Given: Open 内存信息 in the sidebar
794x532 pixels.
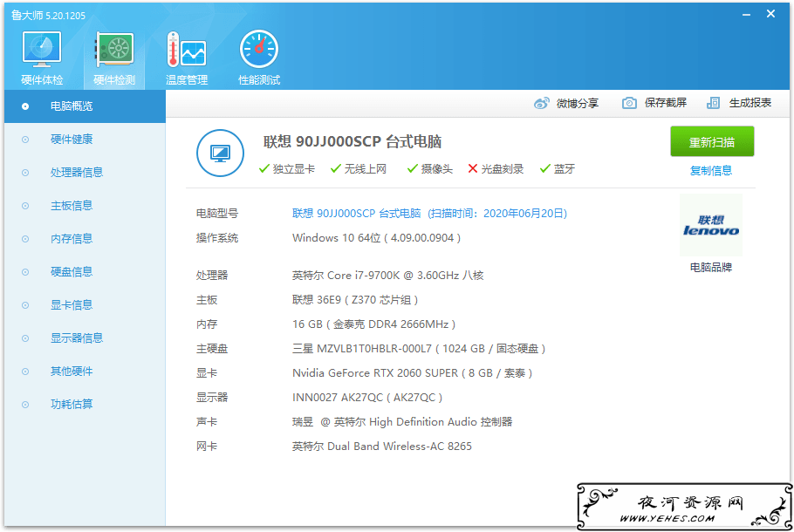Looking at the screenshot, I should (x=85, y=239).
